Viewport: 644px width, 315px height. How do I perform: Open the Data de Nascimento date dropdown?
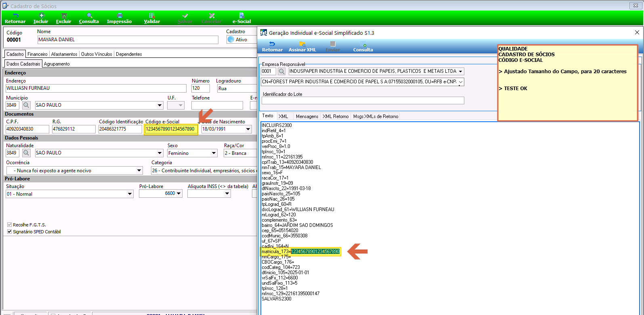pos(248,129)
